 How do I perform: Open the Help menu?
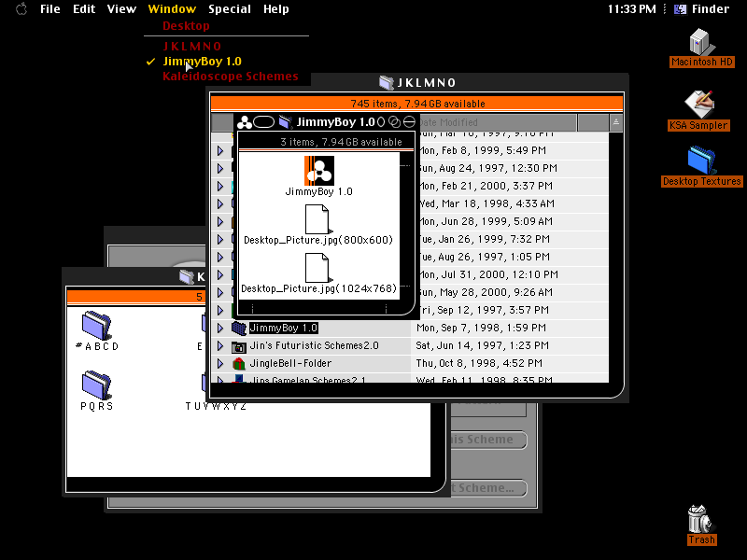coord(276,9)
